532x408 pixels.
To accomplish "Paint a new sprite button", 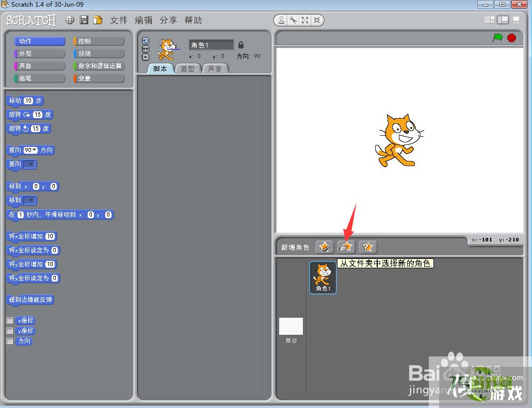I will (325, 247).
